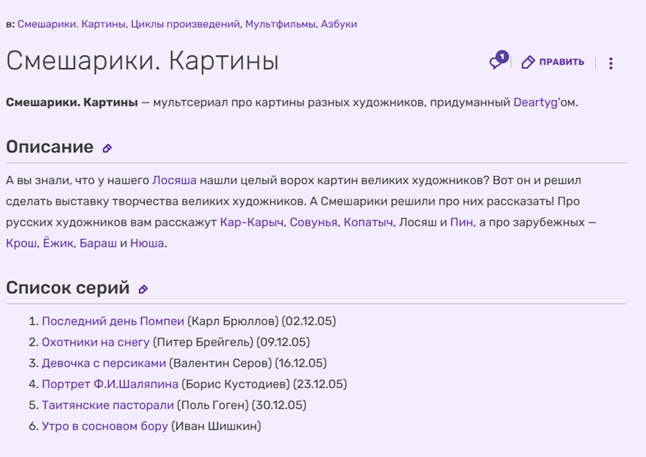The width and height of the screenshot is (646, 457).
Task: Open the Бараш character link
Action: coord(98,243)
